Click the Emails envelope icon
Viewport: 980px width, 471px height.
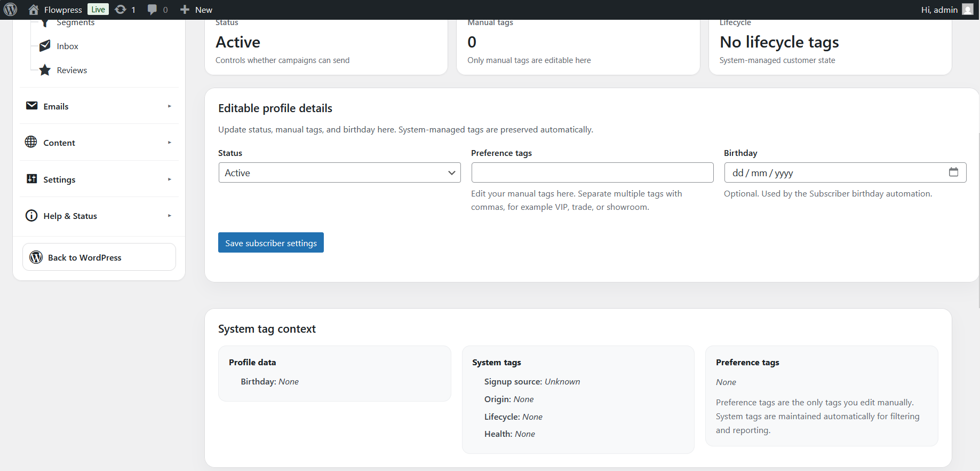pyautogui.click(x=32, y=106)
